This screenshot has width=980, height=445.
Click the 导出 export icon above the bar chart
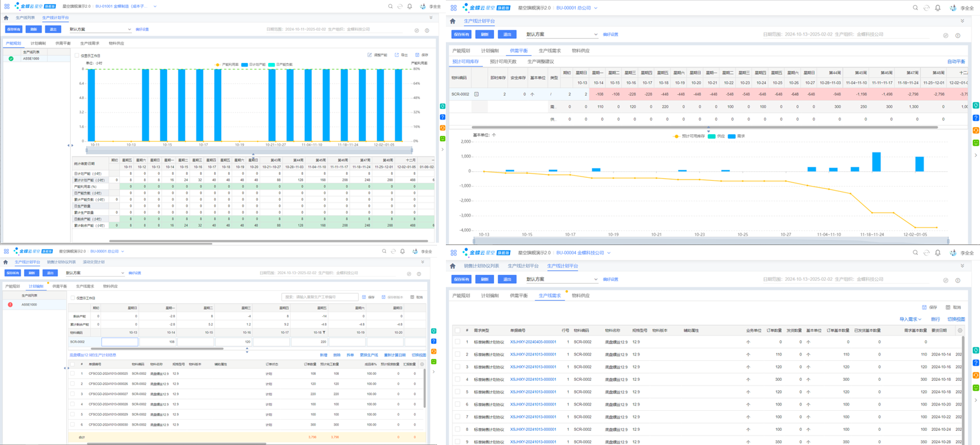(396, 55)
